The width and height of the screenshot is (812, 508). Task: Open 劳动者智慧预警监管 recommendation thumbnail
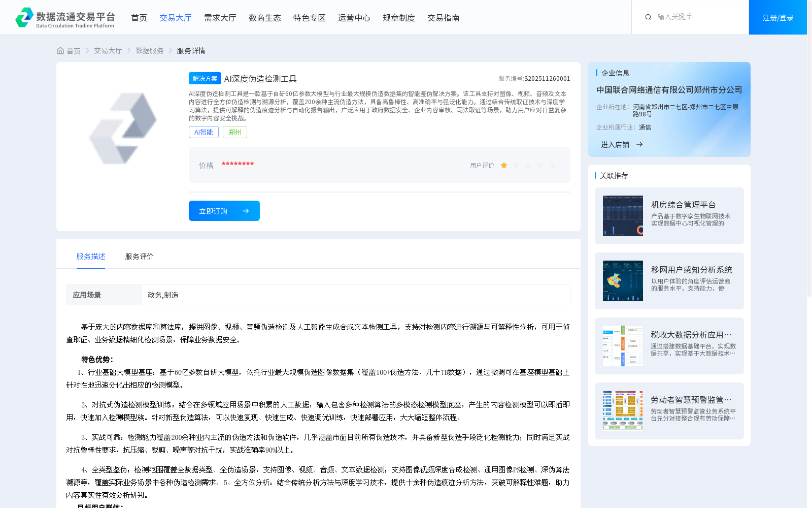pyautogui.click(x=623, y=411)
